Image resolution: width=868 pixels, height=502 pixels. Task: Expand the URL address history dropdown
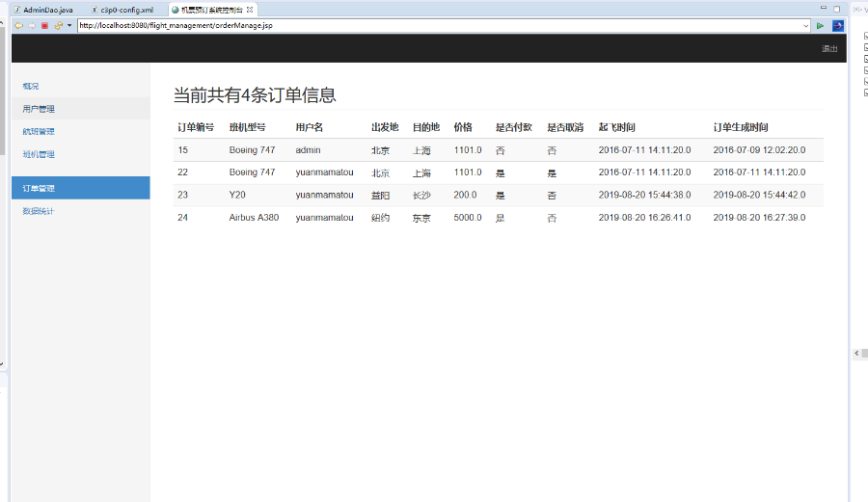(x=806, y=25)
